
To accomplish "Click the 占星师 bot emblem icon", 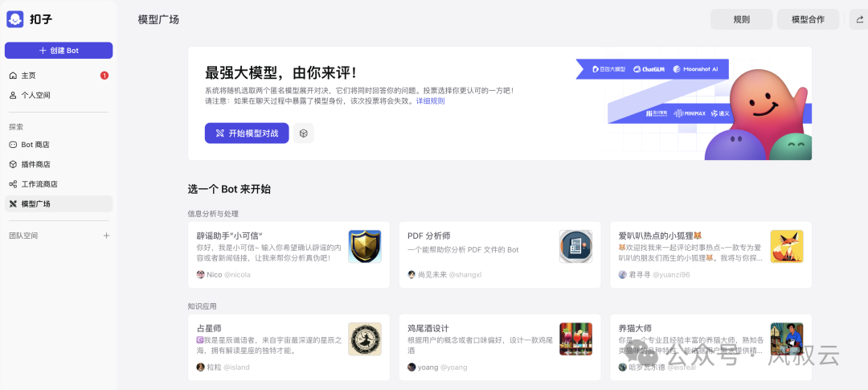I will pyautogui.click(x=364, y=339).
